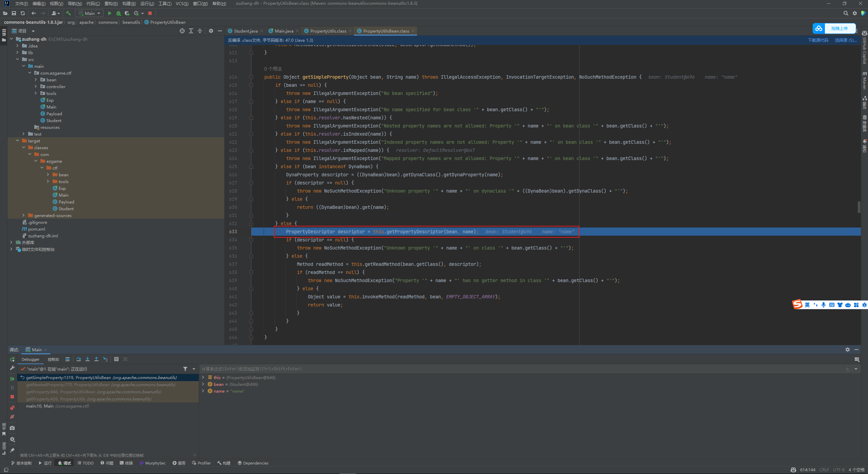Click Step Over in debugger toolbar
868x474 pixels.
(x=79, y=359)
